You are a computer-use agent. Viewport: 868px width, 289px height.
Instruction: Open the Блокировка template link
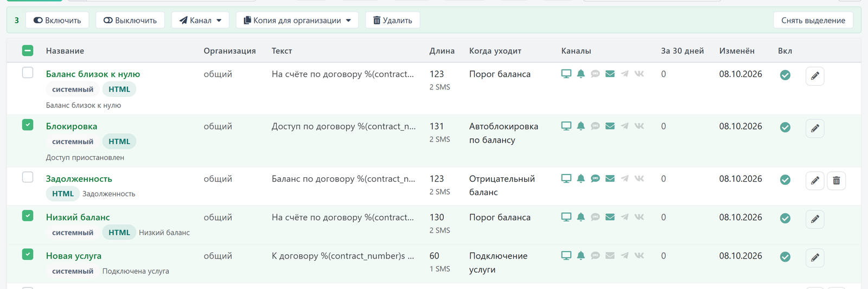pyautogui.click(x=72, y=126)
